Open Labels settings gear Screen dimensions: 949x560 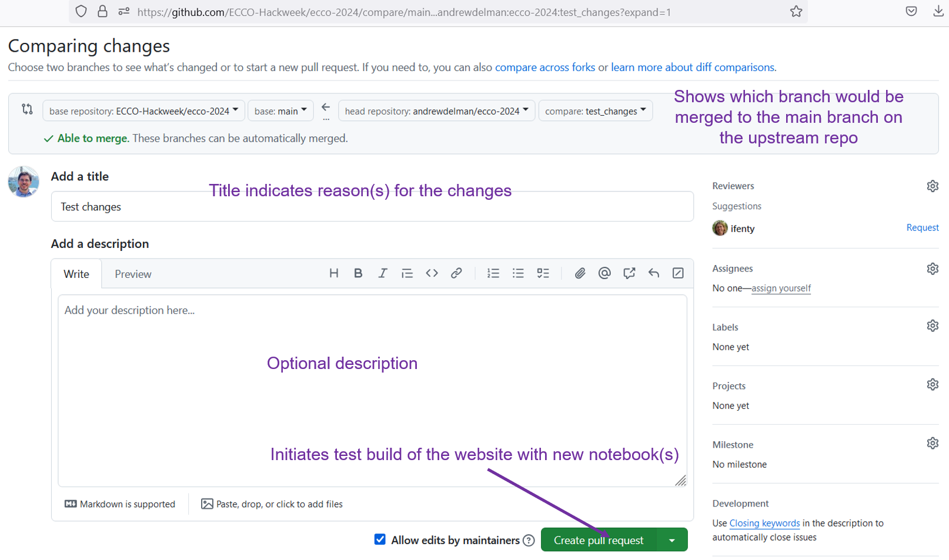click(x=933, y=326)
